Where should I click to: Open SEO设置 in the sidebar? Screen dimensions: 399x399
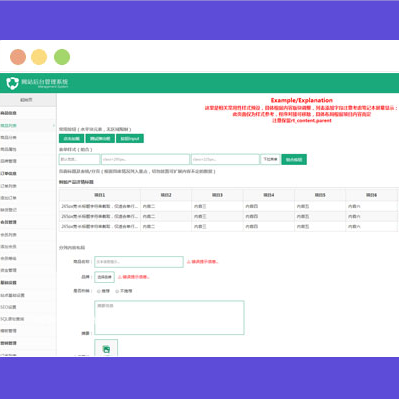point(8,307)
